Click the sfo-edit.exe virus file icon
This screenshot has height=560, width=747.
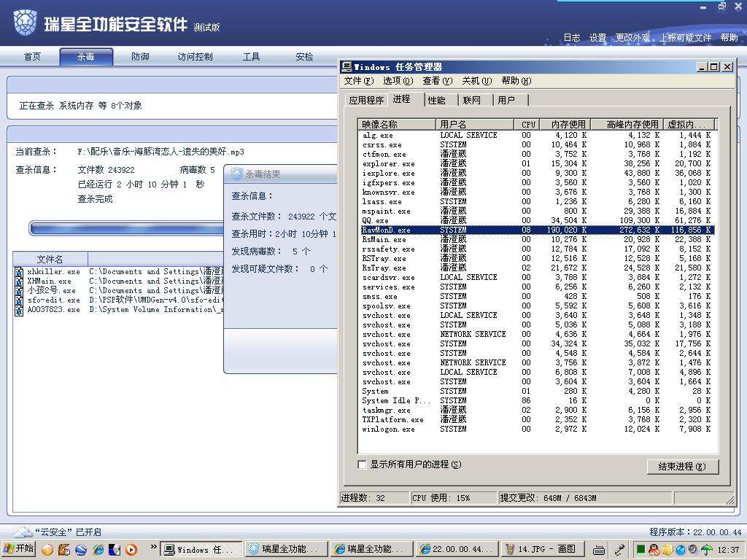pyautogui.click(x=18, y=300)
